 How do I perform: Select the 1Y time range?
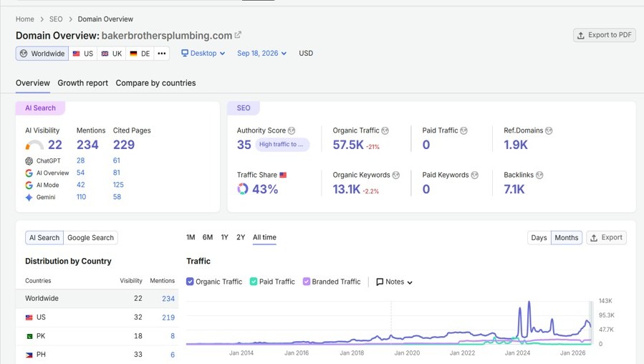click(x=224, y=237)
